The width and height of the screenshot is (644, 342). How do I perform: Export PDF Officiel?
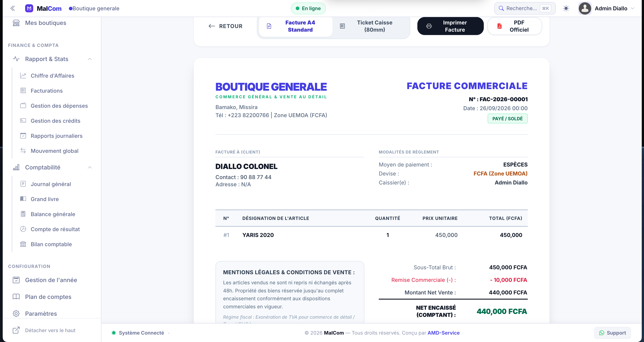pyautogui.click(x=515, y=26)
